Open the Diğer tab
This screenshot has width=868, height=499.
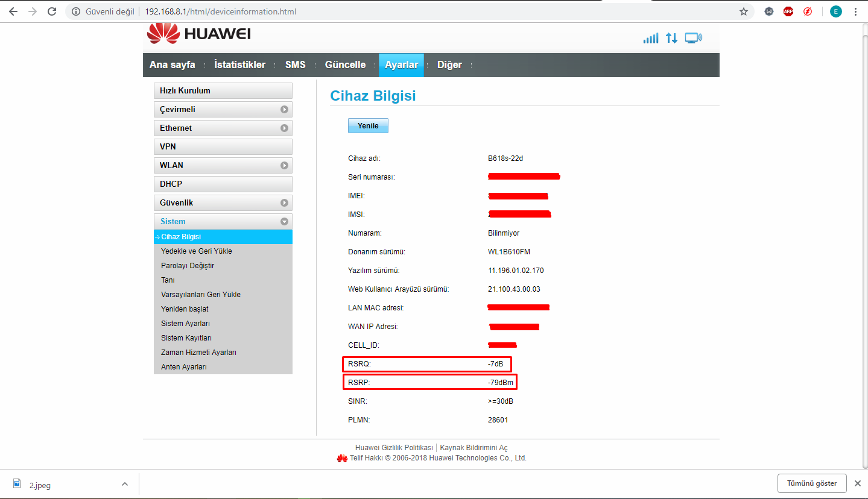449,65
